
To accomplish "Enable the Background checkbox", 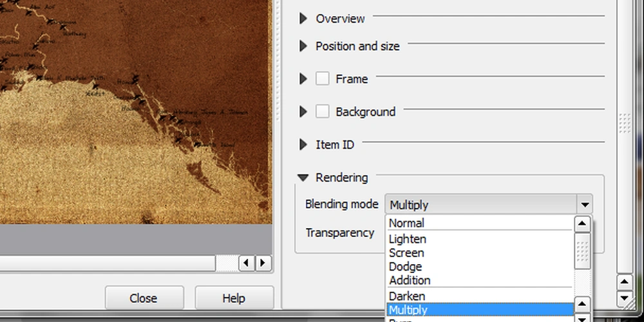I will (323, 111).
